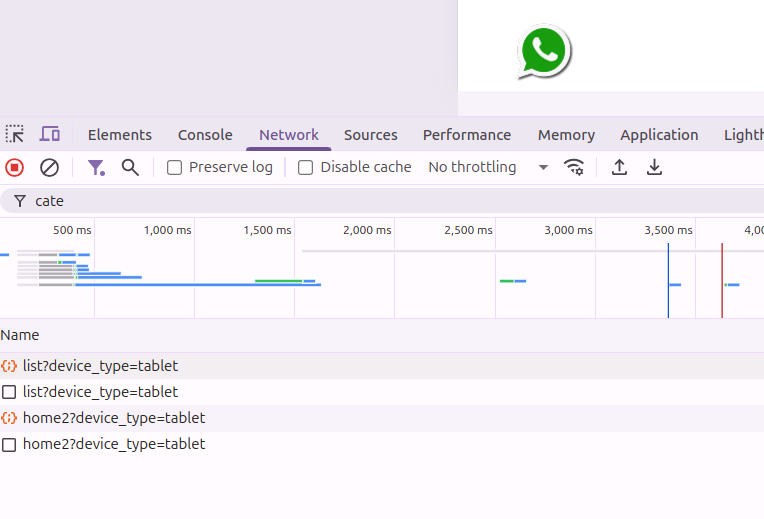Image resolution: width=764 pixels, height=519 pixels.
Task: Click the 1,000 ms timeline label
Action: [167, 230]
